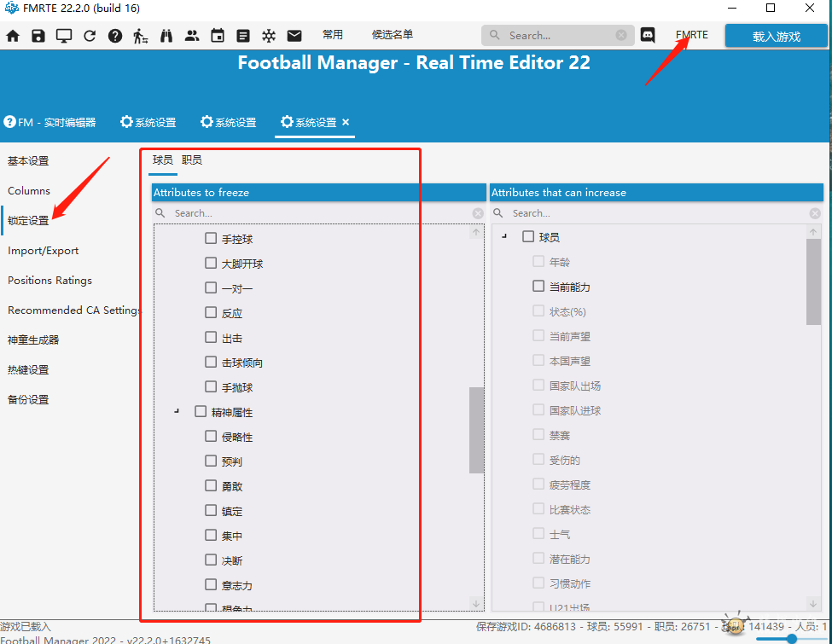Screen dimensions: 832x644
Task: Click the Reload refresh icon
Action: tap(90, 36)
